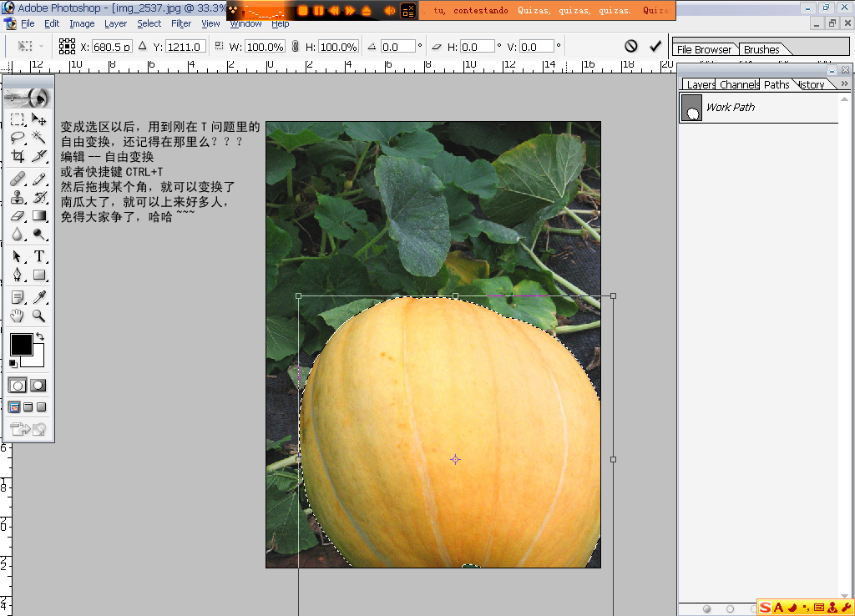The image size is (855, 616).
Task: Click the width percentage input field
Action: [265, 47]
